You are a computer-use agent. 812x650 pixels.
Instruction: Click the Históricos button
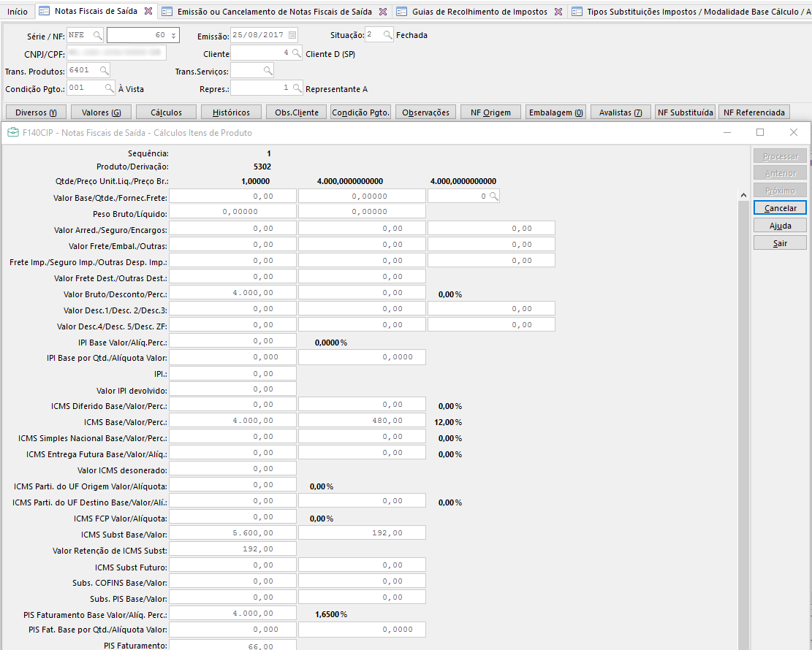click(231, 112)
